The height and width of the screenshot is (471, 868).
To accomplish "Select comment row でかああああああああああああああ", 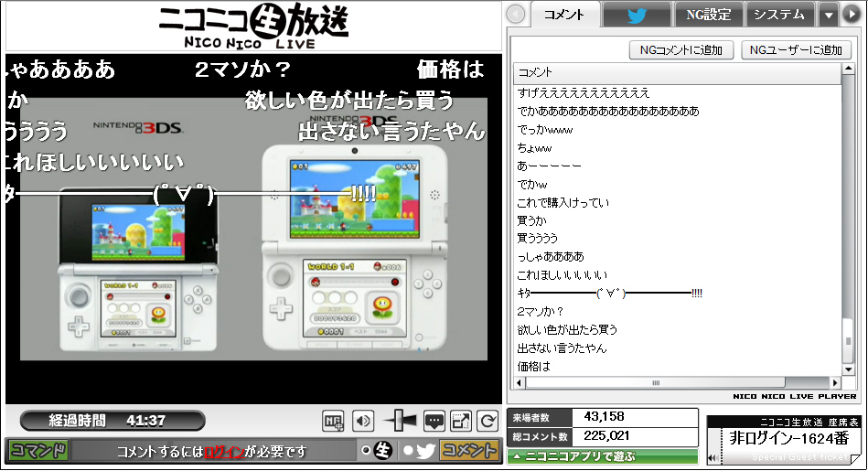I will point(677,112).
